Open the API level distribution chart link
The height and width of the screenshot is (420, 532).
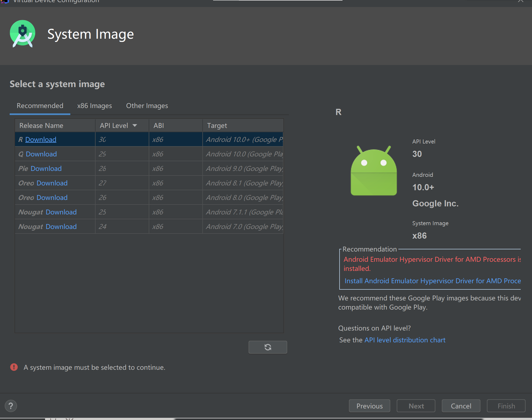coord(405,340)
